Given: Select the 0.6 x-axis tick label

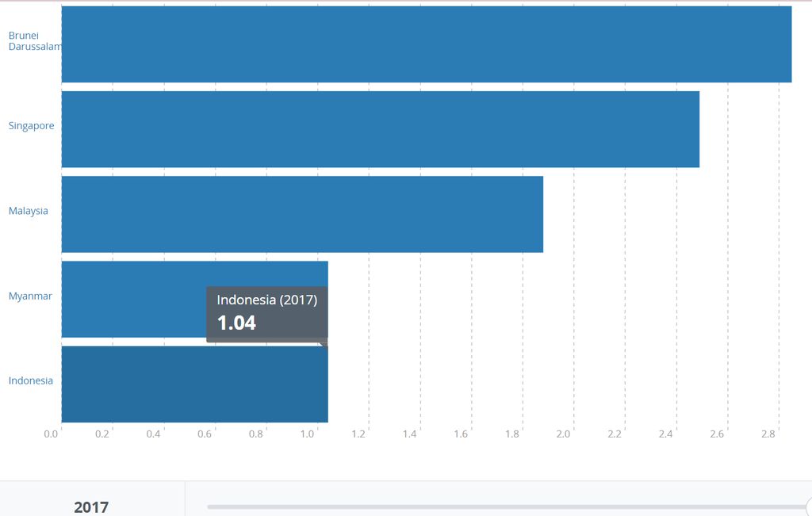Looking at the screenshot, I should pyautogui.click(x=205, y=434).
